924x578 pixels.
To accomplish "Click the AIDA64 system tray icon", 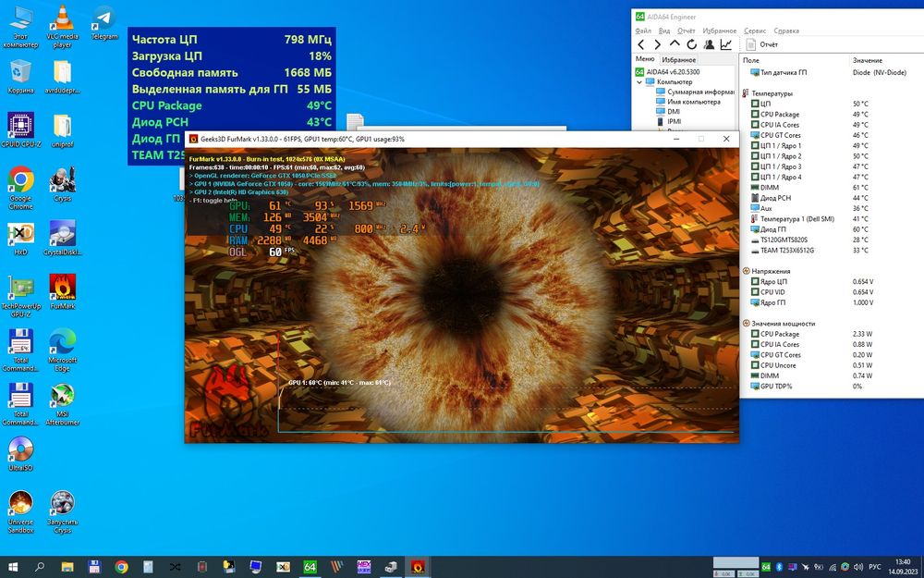I will pos(765,567).
